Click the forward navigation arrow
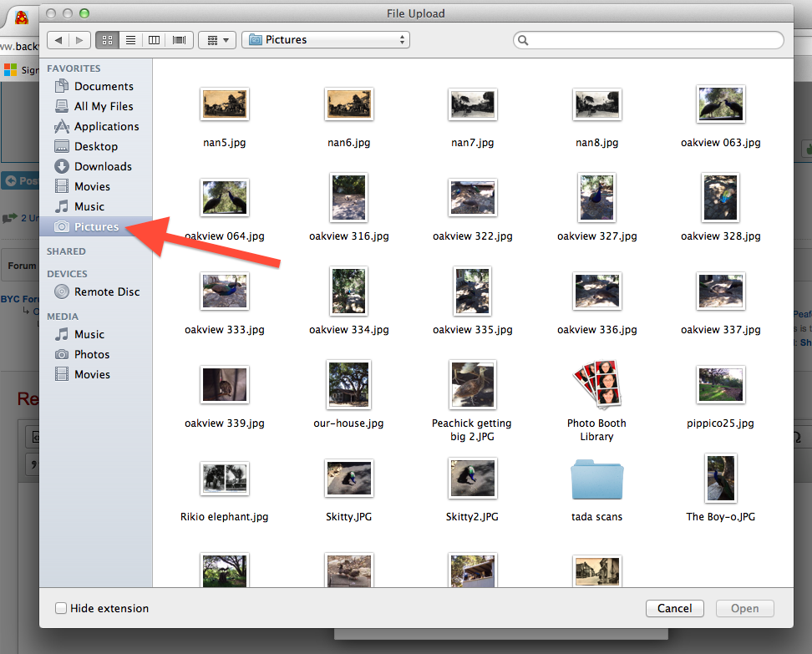 80,39
